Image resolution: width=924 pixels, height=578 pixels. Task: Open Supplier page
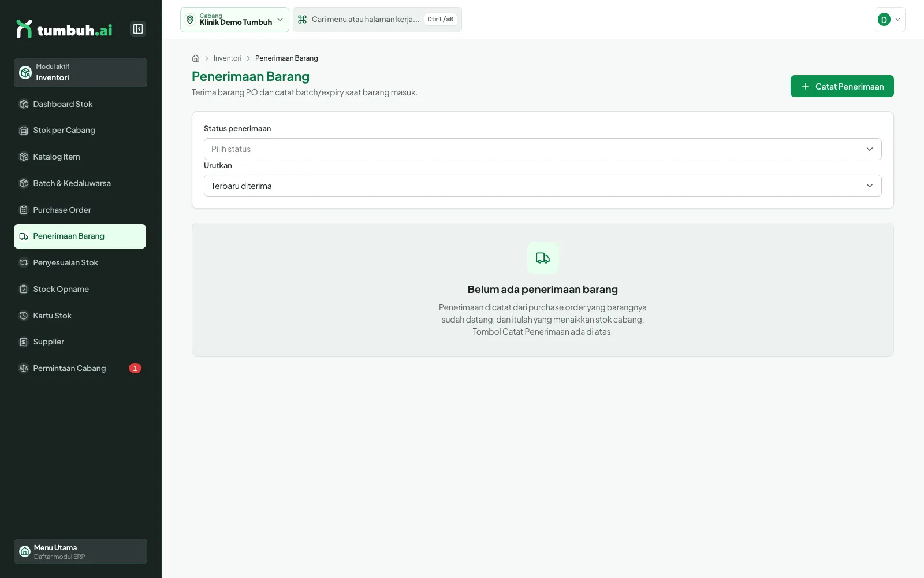[x=80, y=342]
